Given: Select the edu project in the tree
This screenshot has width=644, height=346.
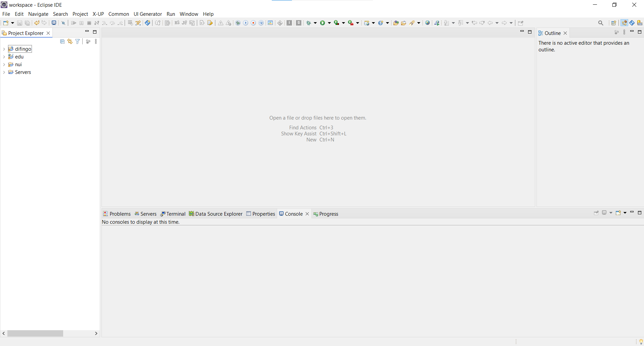Looking at the screenshot, I should pos(19,57).
